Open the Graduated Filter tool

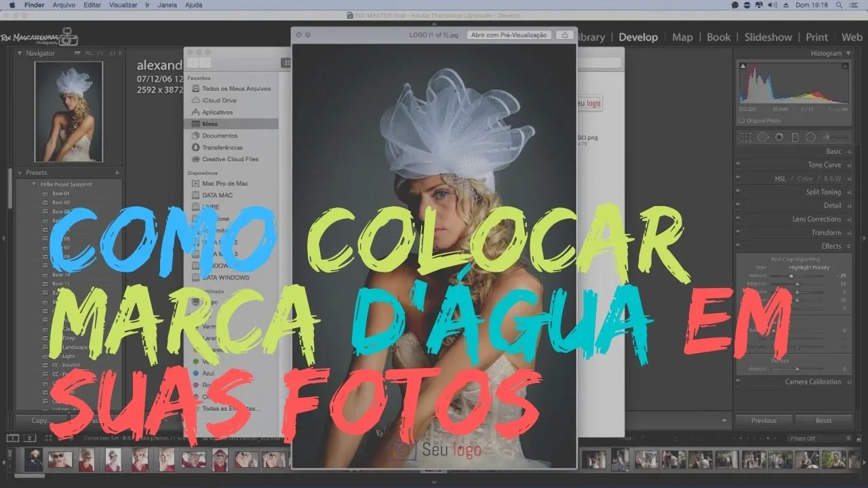click(796, 137)
